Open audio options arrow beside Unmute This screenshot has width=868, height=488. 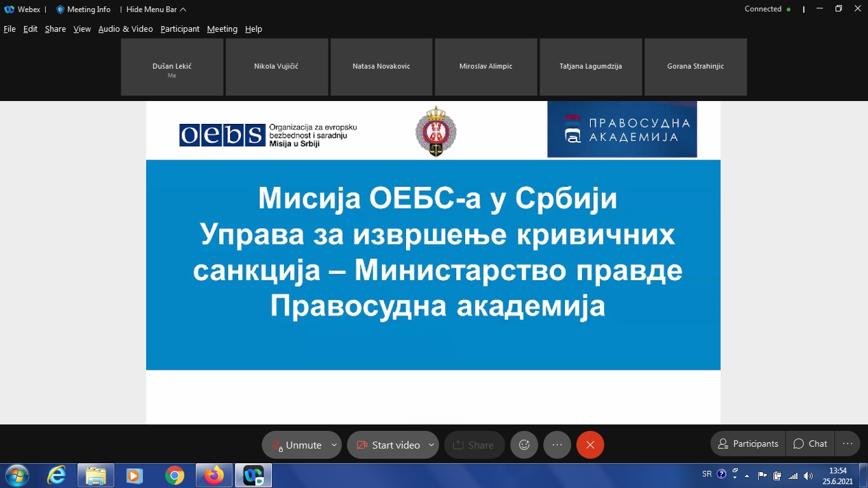pos(334,445)
